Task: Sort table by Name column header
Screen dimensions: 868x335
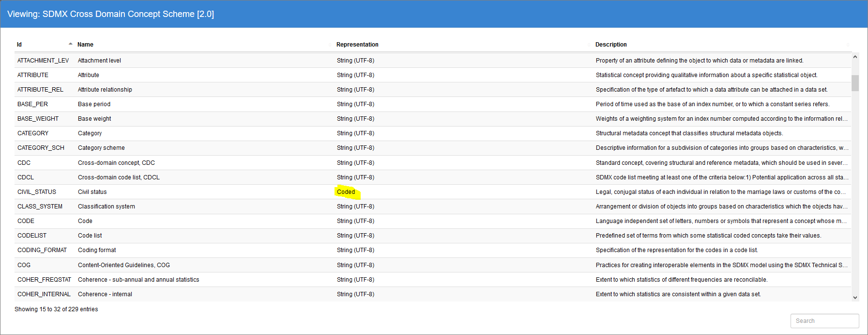Action: pyautogui.click(x=85, y=45)
